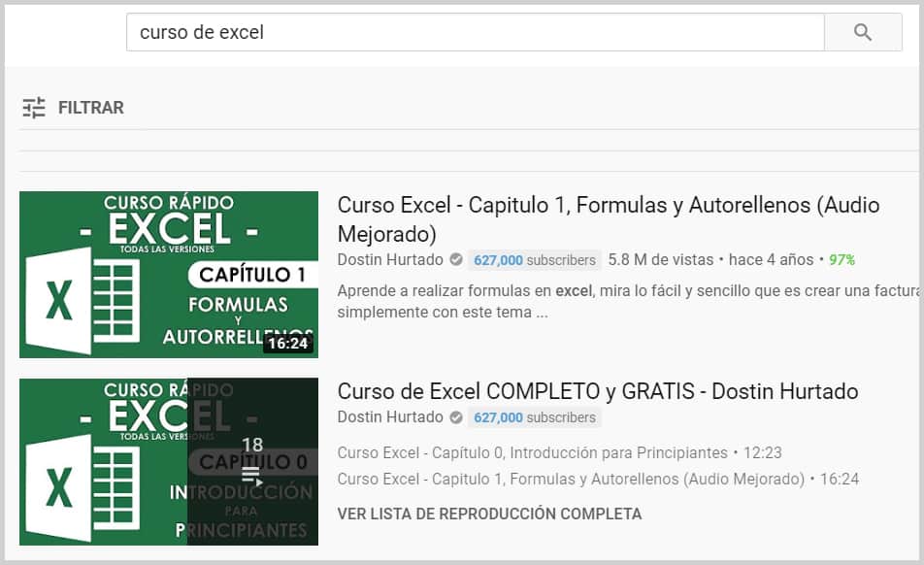Click the 627,000 subscribers badge on the playlist result
Image resolution: width=924 pixels, height=565 pixels.
pyautogui.click(x=535, y=417)
